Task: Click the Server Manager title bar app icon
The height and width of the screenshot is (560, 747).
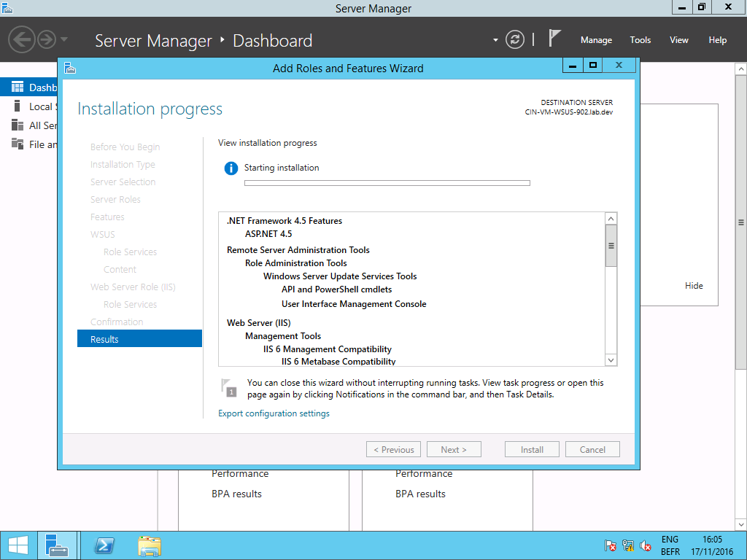Action: (7, 7)
